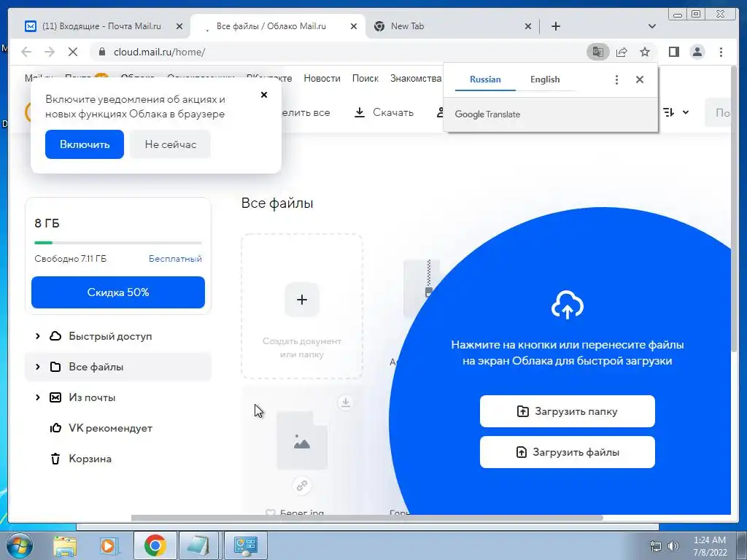The width and height of the screenshot is (747, 560).
Task: Switch to the Russian tab in Translate
Action: pos(485,79)
